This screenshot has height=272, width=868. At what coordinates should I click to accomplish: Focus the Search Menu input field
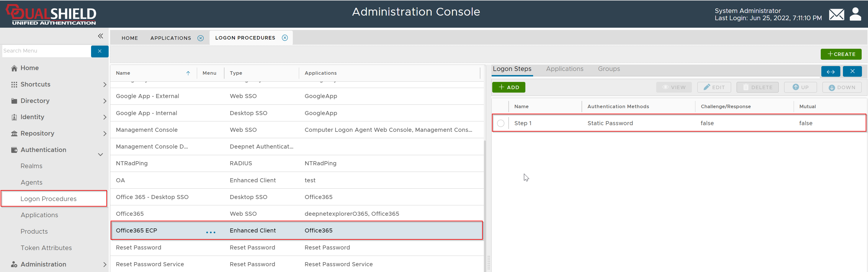pos(46,51)
